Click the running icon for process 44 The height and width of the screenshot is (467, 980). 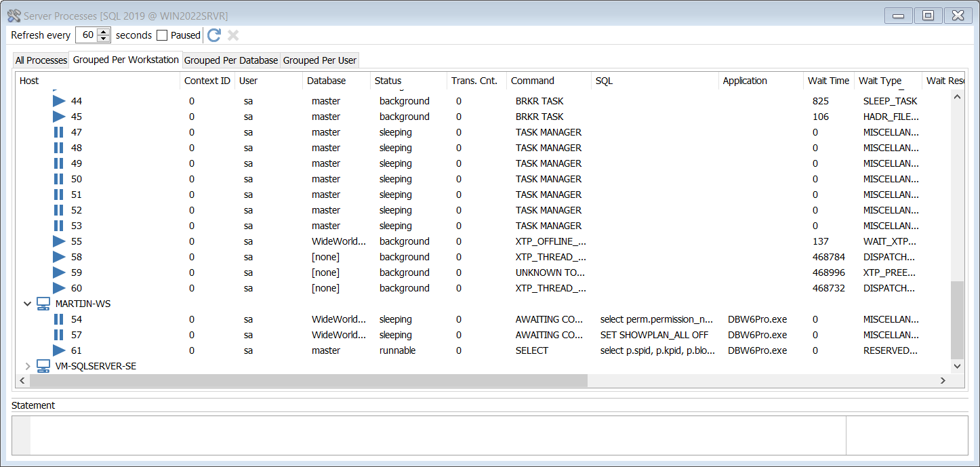[59, 101]
